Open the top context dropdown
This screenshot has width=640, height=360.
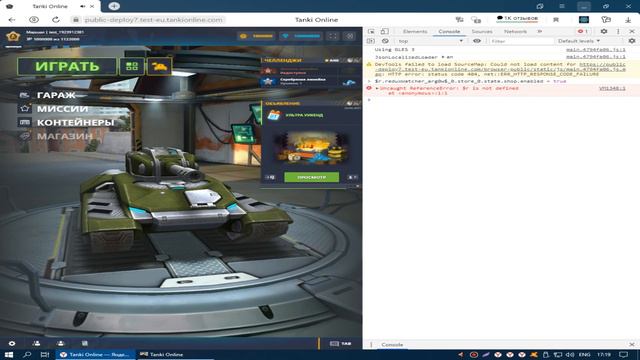tap(431, 41)
